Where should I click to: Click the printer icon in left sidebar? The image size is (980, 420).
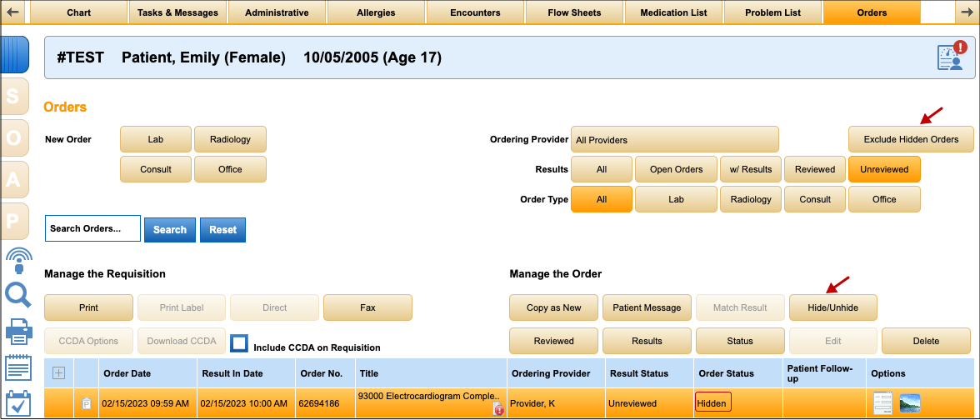click(17, 332)
